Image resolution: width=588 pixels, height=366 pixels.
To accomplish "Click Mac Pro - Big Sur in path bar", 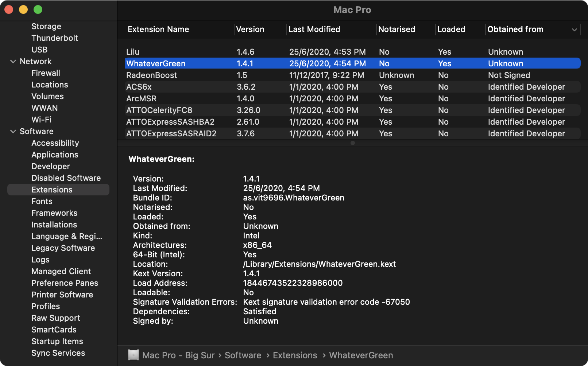I will (x=178, y=355).
